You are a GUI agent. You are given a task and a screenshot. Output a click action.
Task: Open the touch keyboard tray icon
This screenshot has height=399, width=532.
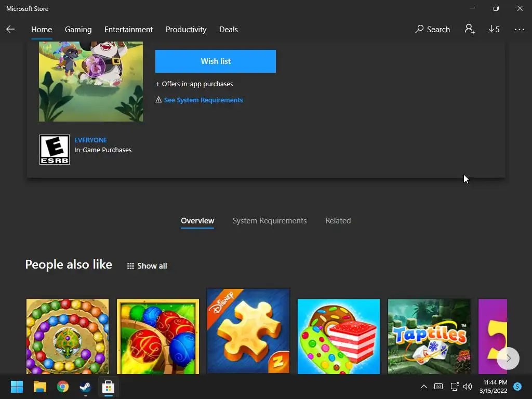(x=438, y=387)
